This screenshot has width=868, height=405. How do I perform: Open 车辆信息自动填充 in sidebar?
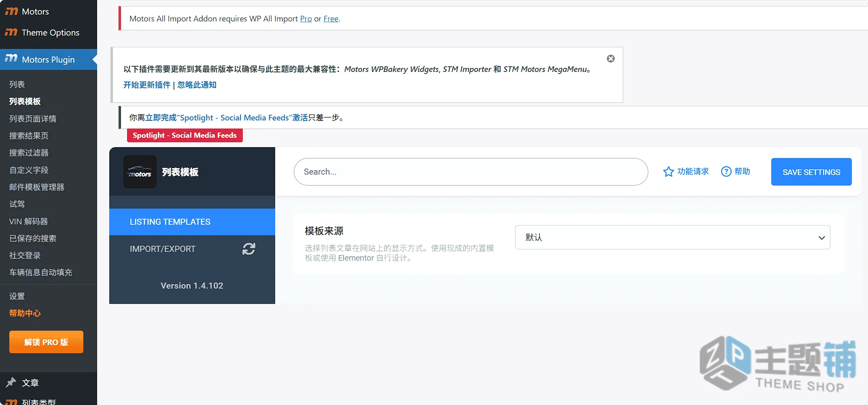pos(40,272)
